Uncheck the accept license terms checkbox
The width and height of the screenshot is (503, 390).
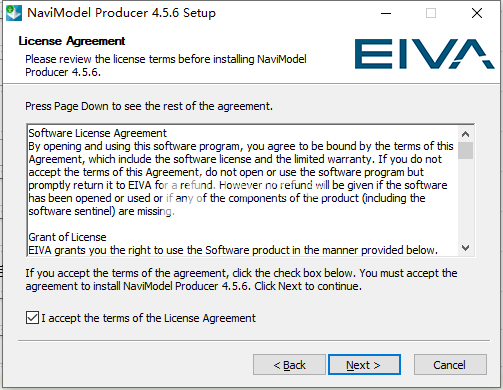click(x=32, y=318)
